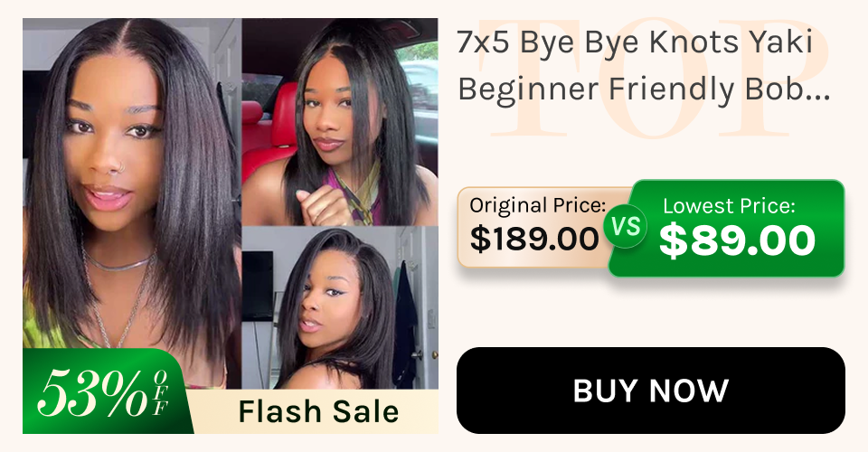Viewport: 868px width, 452px height.
Task: Click the "Beginner Friendly Bob..." title line
Action: pyautogui.click(x=644, y=89)
